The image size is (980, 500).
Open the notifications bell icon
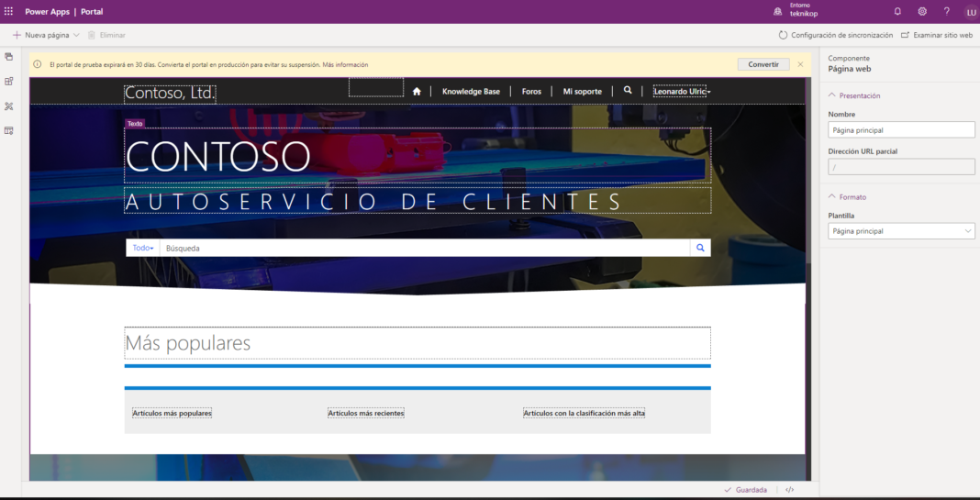coord(897,11)
